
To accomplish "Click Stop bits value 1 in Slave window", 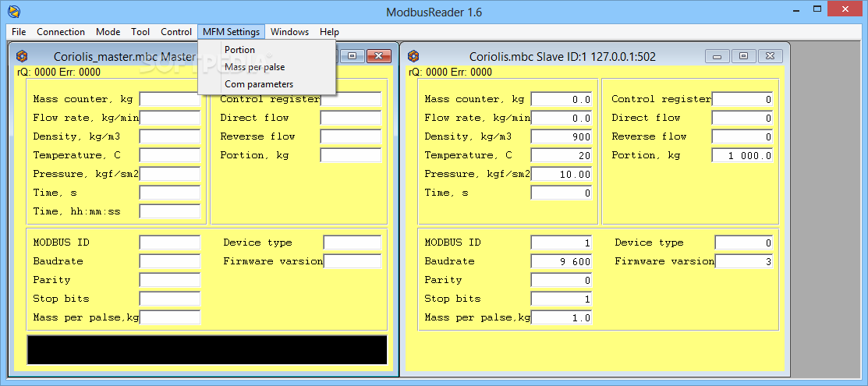I will (562, 299).
